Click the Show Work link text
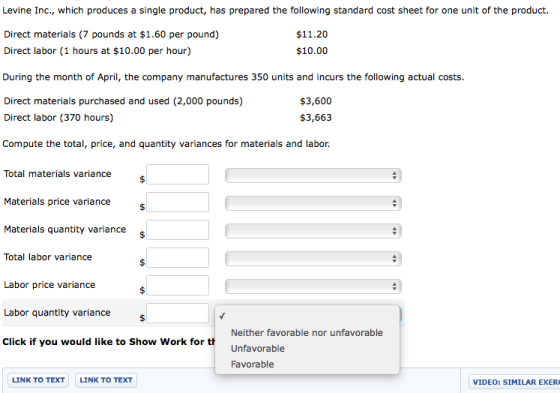The height and width of the screenshot is (393, 560). click(x=109, y=342)
